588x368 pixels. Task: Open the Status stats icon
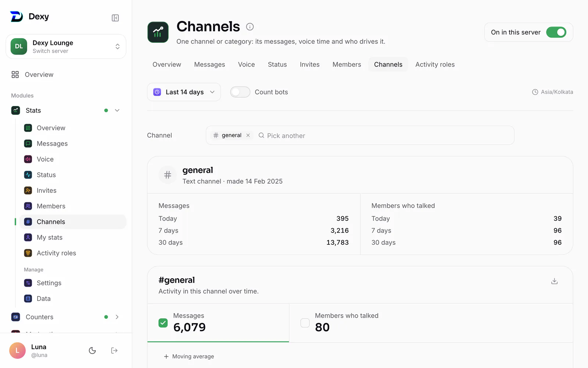point(28,175)
